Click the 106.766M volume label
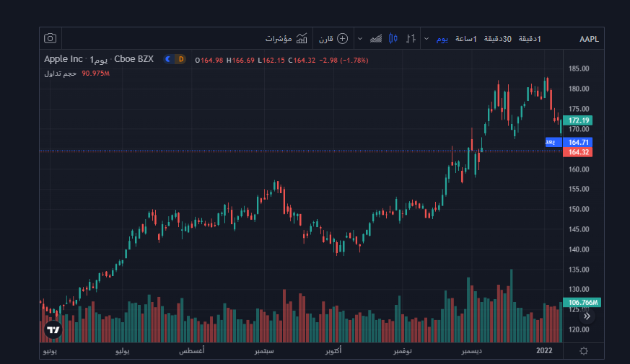The height and width of the screenshot is (364, 630). click(582, 302)
